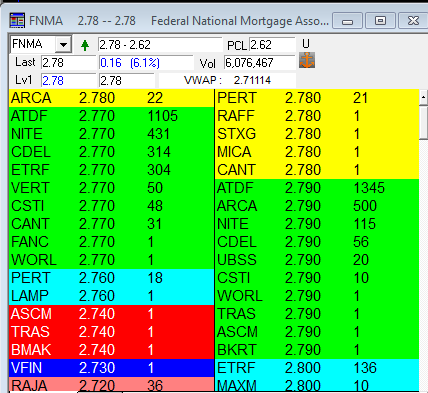This screenshot has width=428, height=393.
Task: Click the ATDF bid size 1105
Action: click(x=162, y=116)
